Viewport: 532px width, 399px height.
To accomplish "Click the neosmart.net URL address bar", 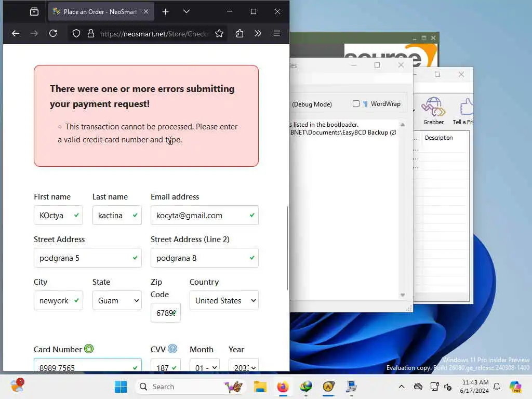I will coord(153,34).
